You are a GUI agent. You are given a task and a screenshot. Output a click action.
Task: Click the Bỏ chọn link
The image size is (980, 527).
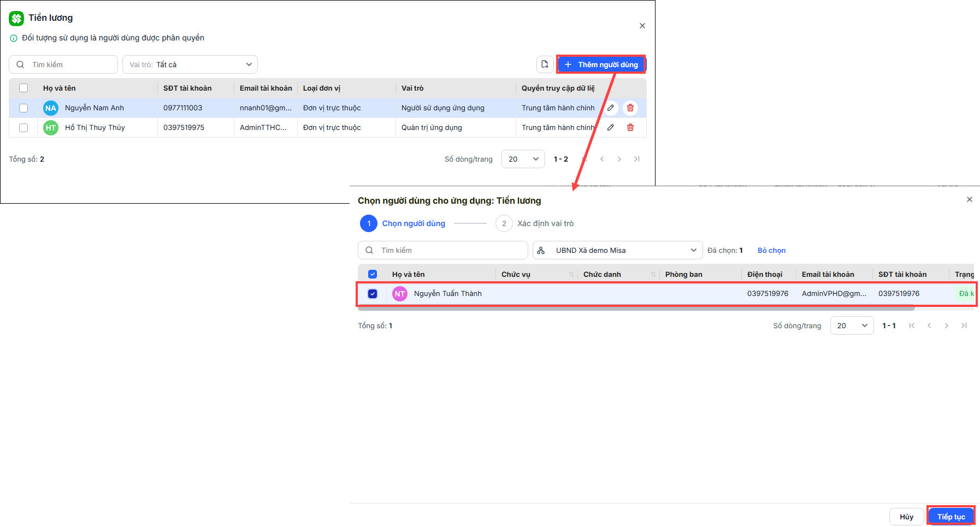(x=771, y=250)
